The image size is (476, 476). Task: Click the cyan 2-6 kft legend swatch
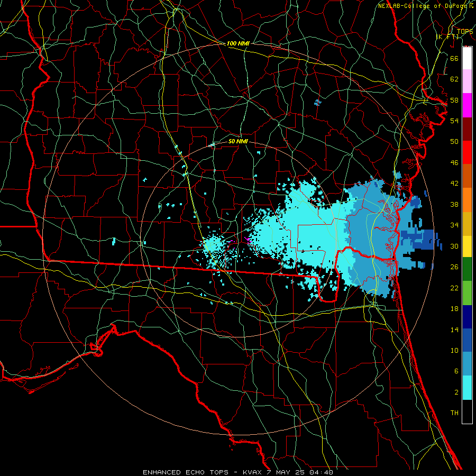(x=467, y=388)
